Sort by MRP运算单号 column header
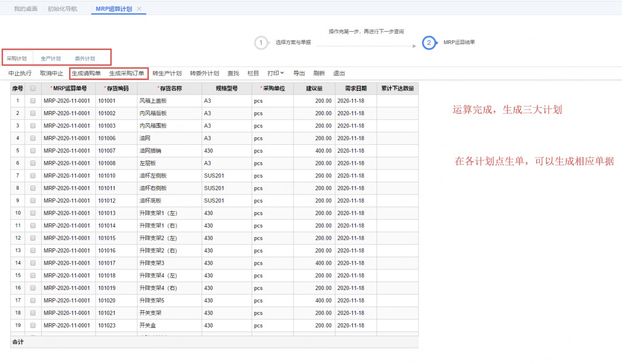This screenshot has width=622, height=364. 68,88
